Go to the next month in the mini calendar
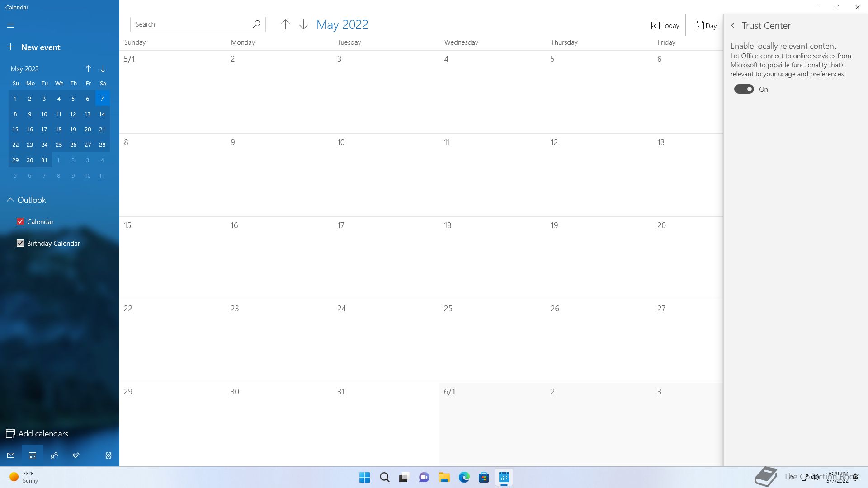Viewport: 868px width, 488px height. coord(103,69)
